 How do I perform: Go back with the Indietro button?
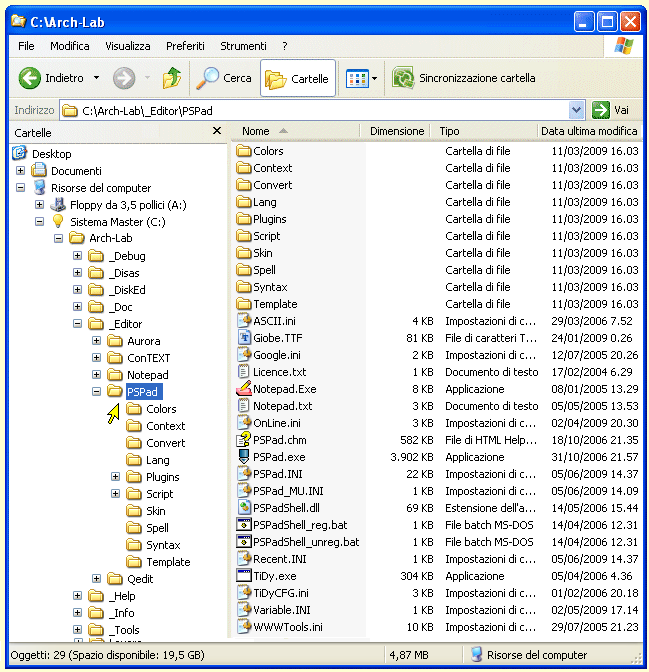pyautogui.click(x=51, y=78)
